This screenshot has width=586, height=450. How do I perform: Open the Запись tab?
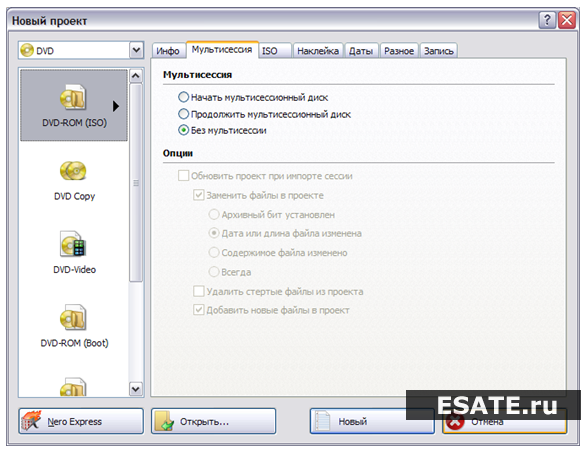pos(439,51)
